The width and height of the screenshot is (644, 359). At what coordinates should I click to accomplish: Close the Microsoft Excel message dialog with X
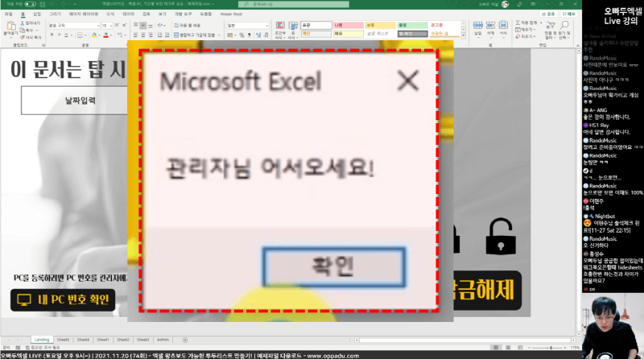click(408, 80)
